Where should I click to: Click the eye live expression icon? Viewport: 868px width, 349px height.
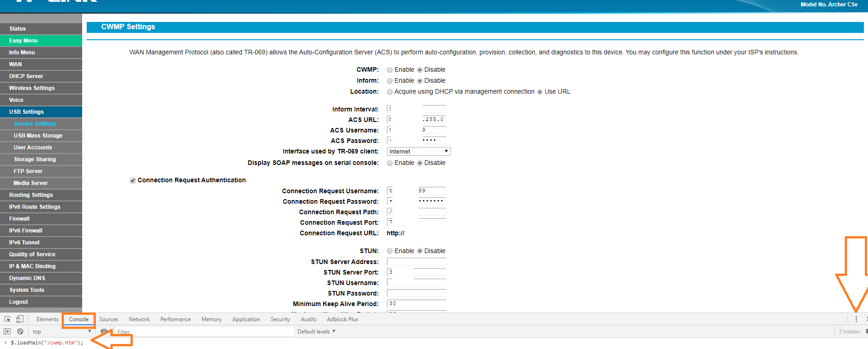[x=104, y=332]
